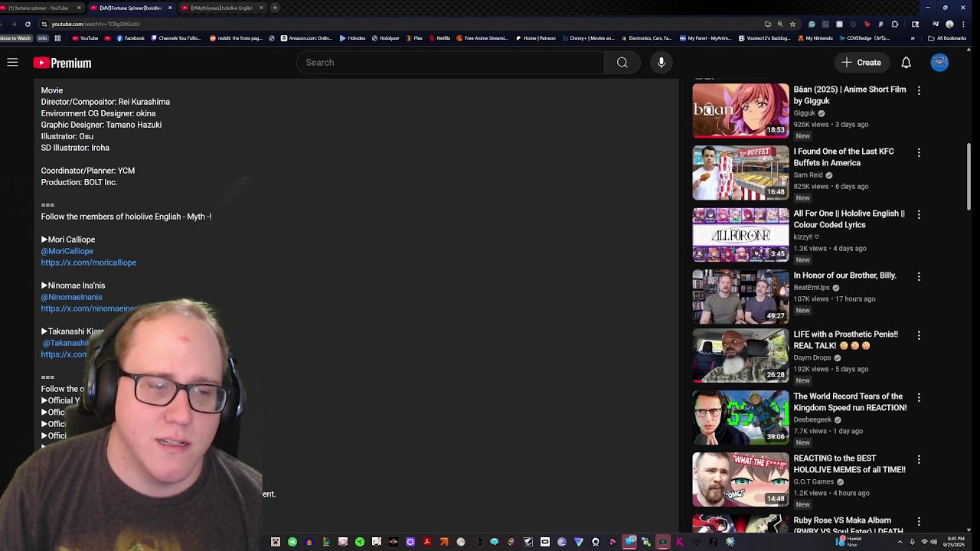Focus the YouTube search field
This screenshot has width=980, height=551.
450,63
